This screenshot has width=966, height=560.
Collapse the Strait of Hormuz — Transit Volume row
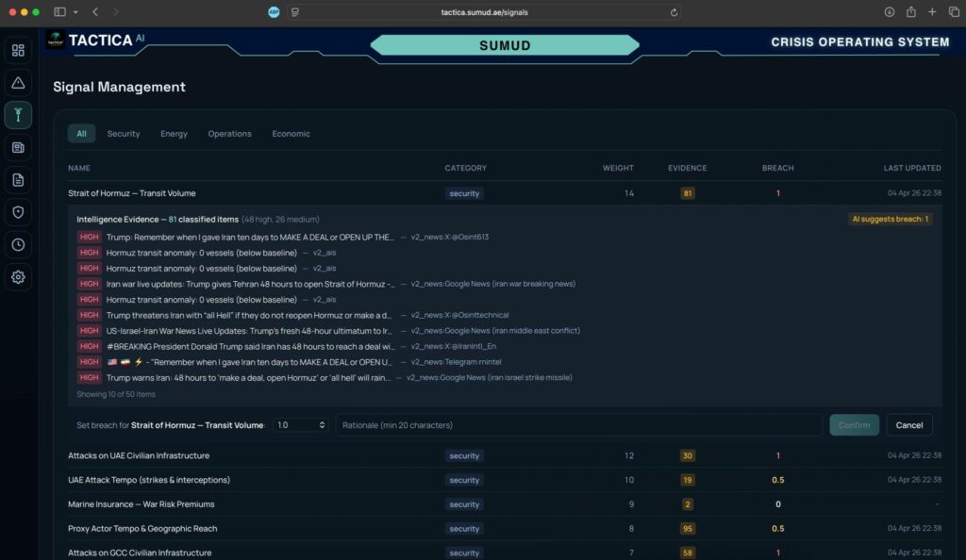point(505,193)
